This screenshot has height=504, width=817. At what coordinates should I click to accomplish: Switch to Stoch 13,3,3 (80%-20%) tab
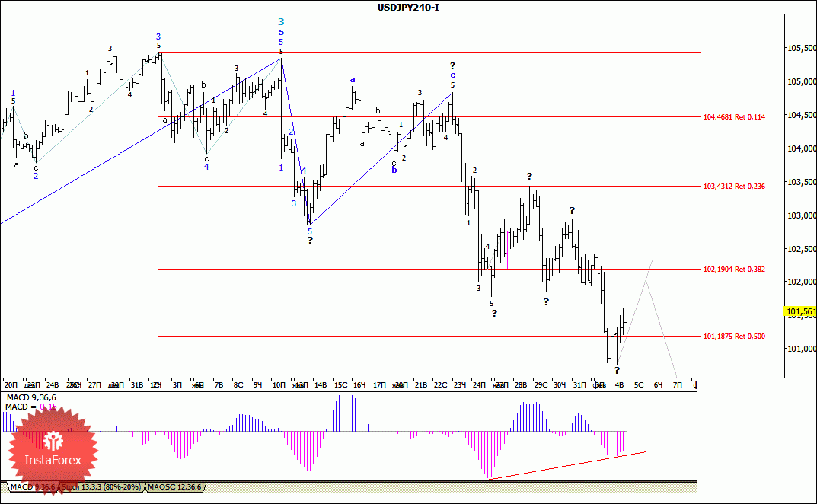101,486
